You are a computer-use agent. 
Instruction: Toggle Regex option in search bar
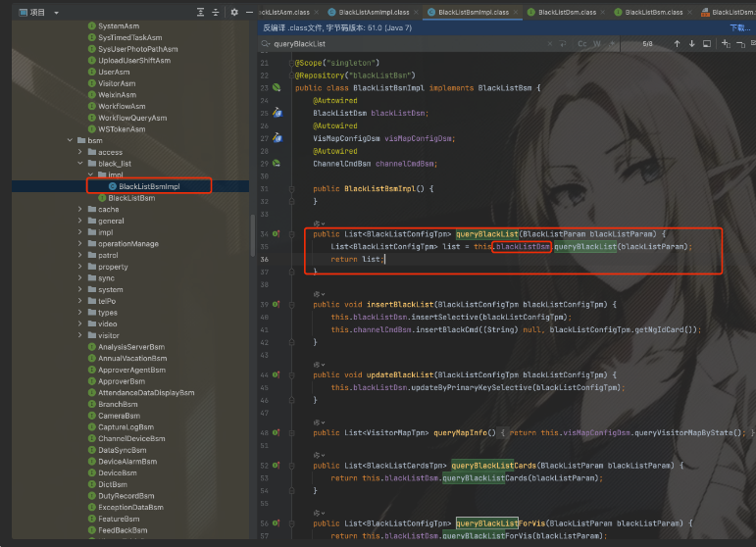[x=612, y=44]
